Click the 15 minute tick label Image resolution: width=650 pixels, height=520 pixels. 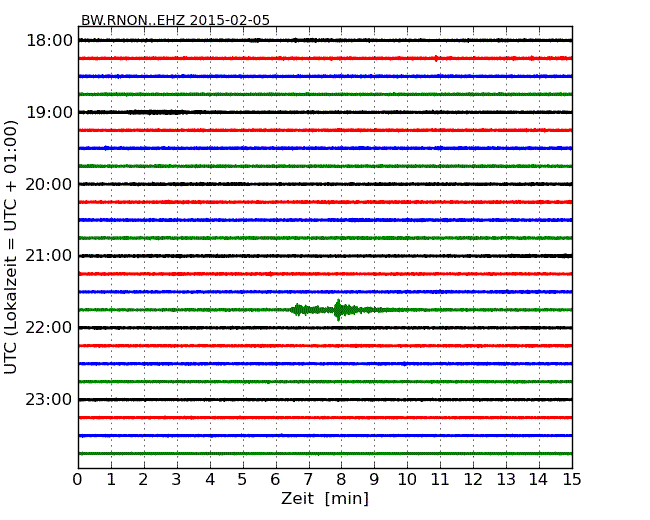pos(572,480)
